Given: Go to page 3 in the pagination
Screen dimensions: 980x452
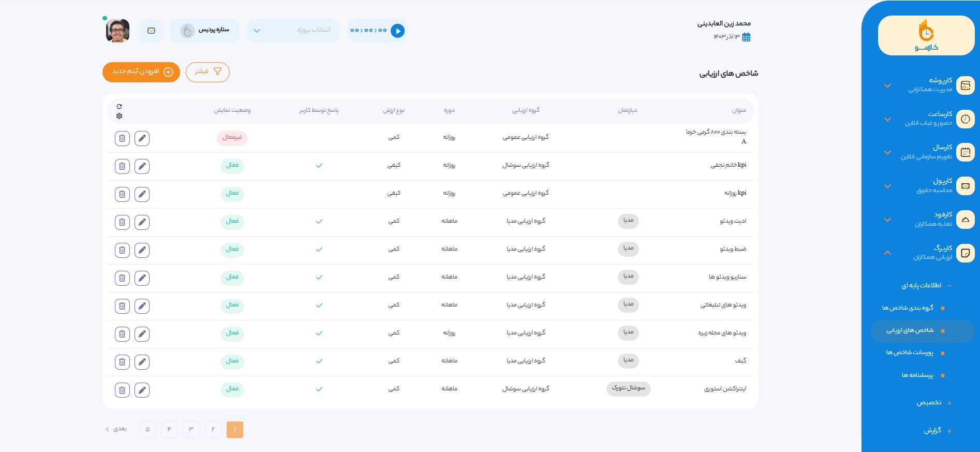Looking at the screenshot, I should 191,430.
